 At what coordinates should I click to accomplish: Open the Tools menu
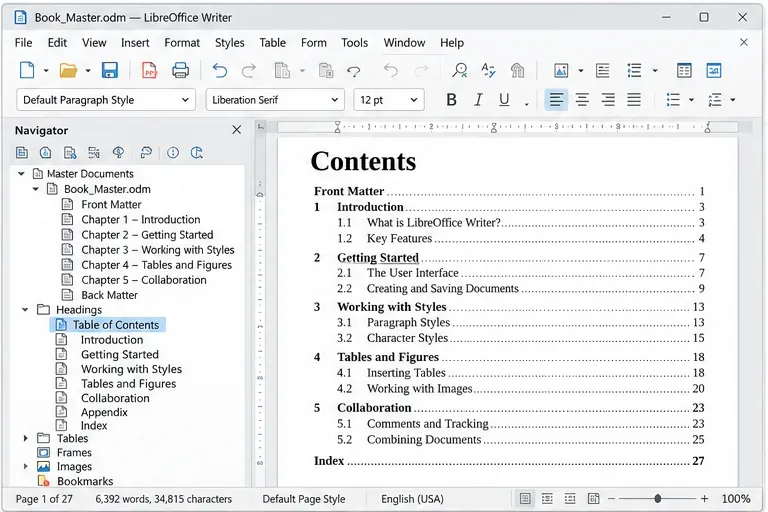[x=355, y=43]
